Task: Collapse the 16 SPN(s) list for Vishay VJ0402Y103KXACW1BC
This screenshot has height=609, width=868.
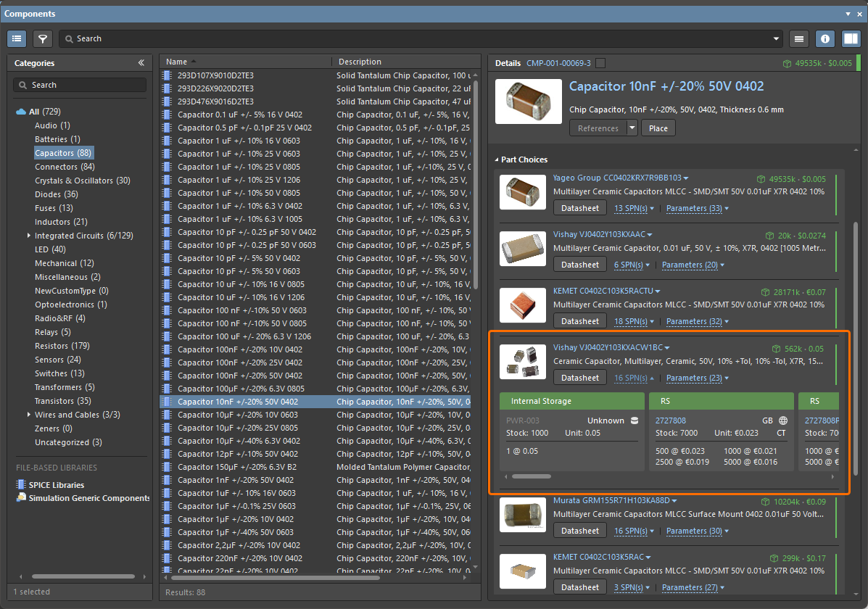Action: pos(635,378)
